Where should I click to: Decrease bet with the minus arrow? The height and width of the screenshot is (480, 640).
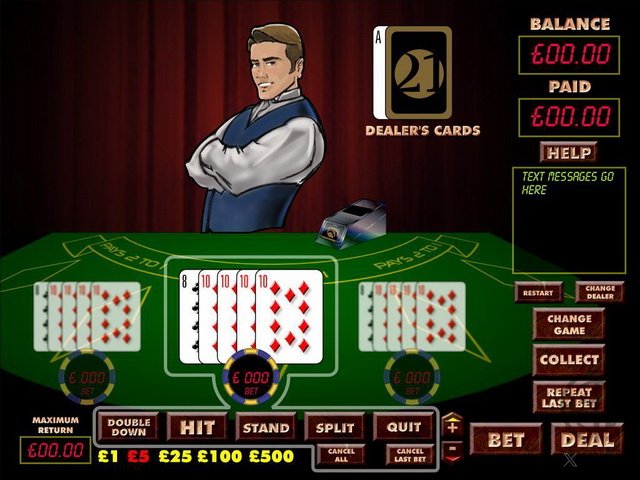(x=452, y=451)
